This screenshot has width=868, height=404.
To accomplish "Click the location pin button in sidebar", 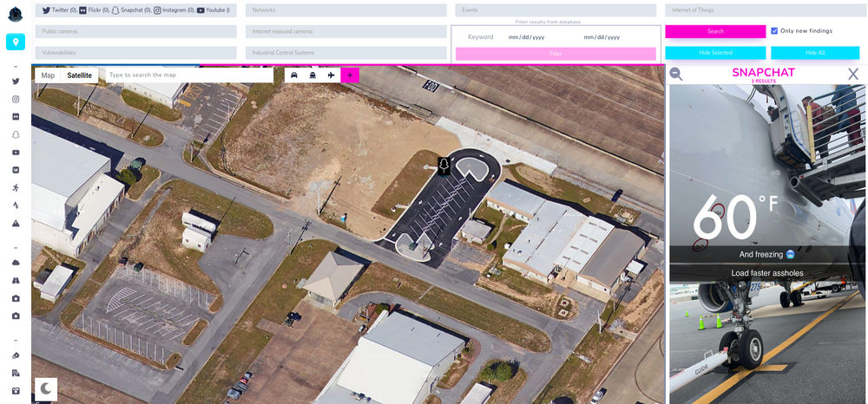I will (x=16, y=42).
